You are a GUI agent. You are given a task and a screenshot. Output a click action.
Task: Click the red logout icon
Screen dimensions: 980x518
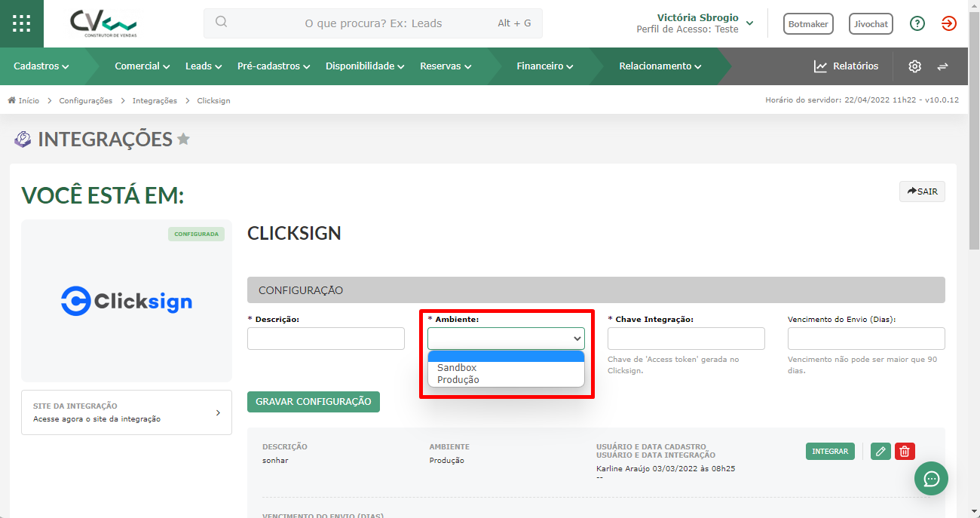tap(948, 23)
